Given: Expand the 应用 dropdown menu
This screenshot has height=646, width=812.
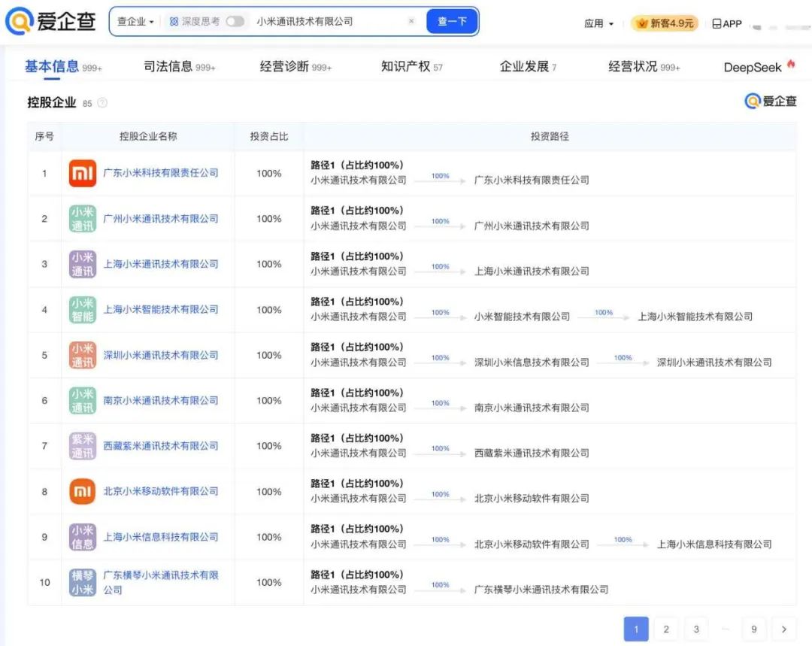Looking at the screenshot, I should 598,23.
